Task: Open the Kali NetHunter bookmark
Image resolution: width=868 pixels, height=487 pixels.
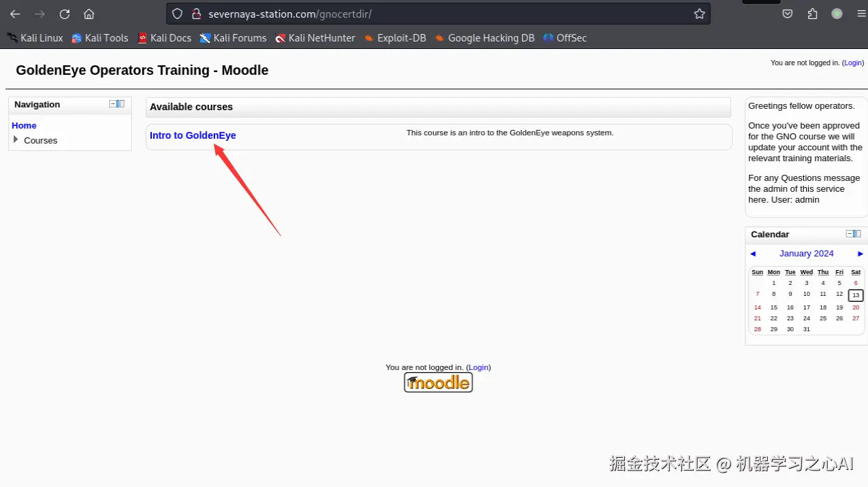Action: pyautogui.click(x=315, y=38)
